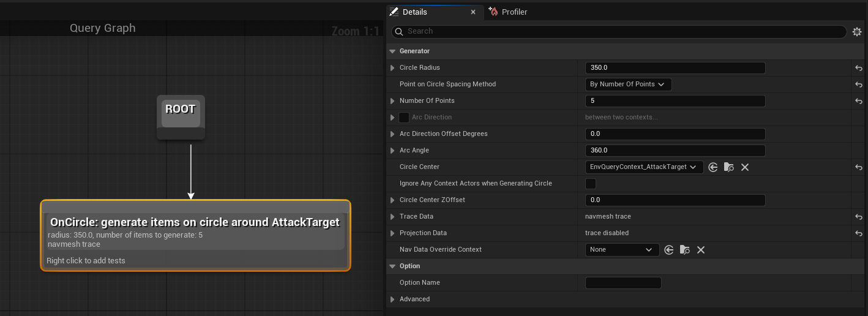Edit the Circle Radius value field
The image size is (868, 316).
coord(675,68)
